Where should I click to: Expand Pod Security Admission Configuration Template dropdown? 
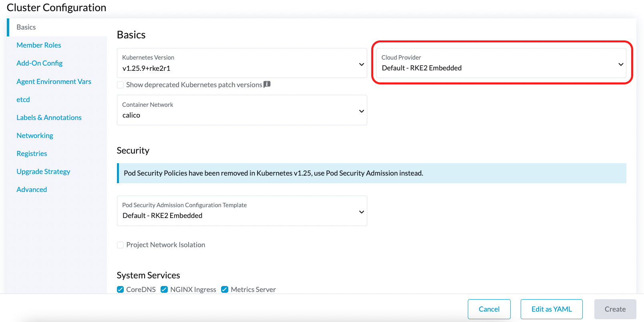(241, 211)
